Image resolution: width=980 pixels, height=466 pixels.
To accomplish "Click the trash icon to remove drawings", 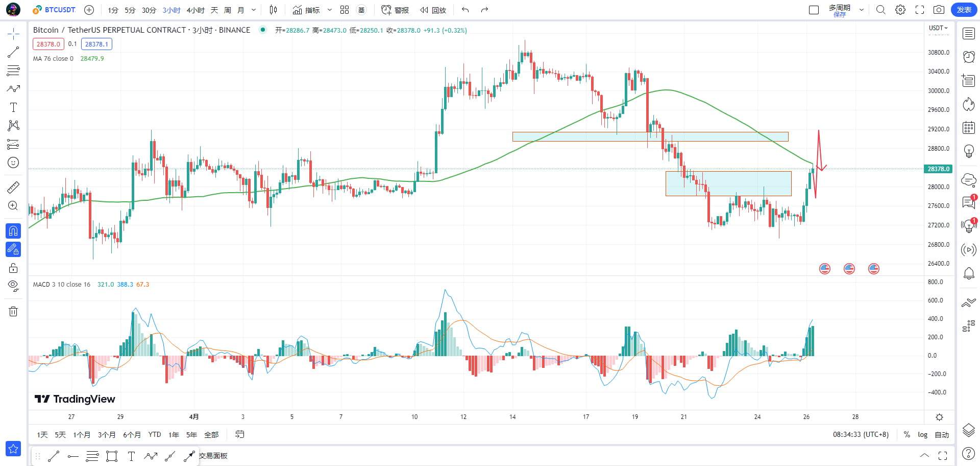I will [x=13, y=311].
